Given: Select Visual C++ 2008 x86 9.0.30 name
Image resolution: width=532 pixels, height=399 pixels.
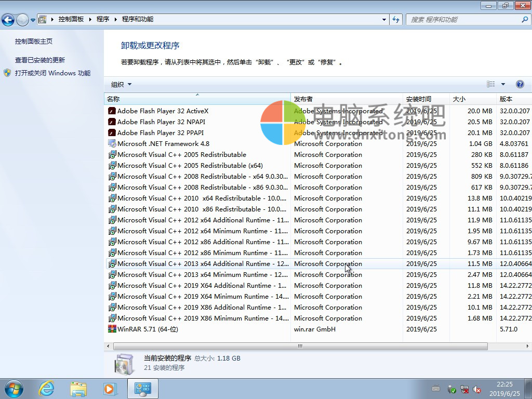Looking at the screenshot, I should click(203, 187).
